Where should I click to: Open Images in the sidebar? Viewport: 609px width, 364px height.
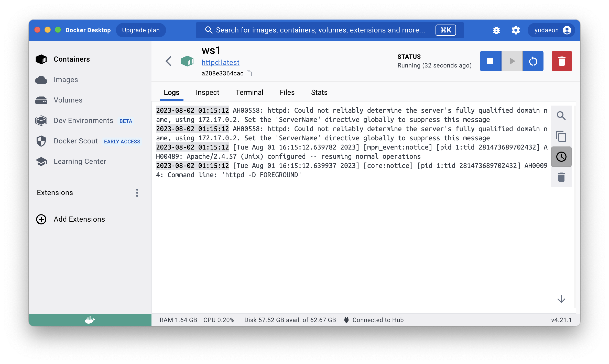[66, 80]
